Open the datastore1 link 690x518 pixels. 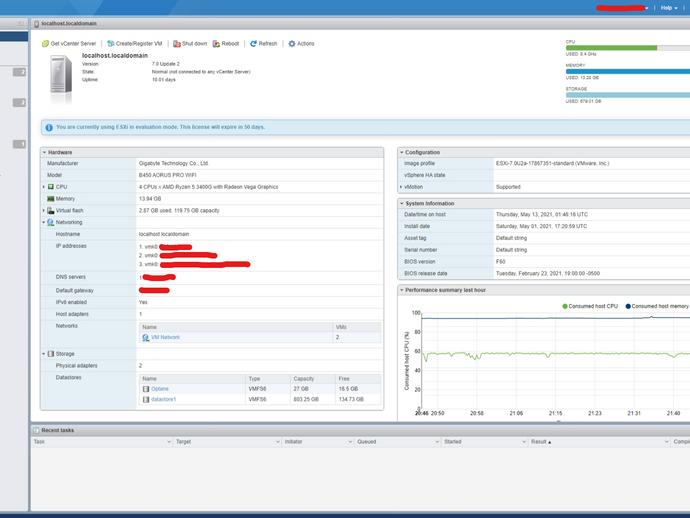tap(163, 400)
